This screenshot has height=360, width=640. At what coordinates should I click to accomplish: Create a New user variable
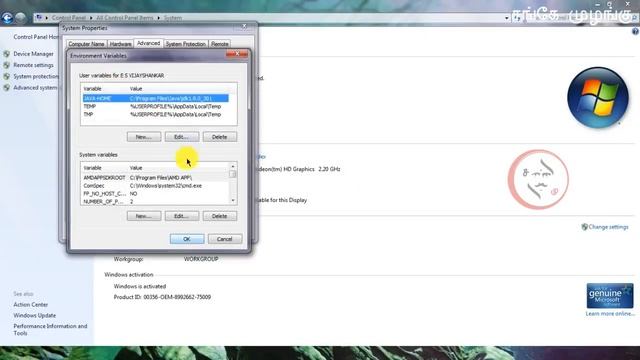(144, 137)
